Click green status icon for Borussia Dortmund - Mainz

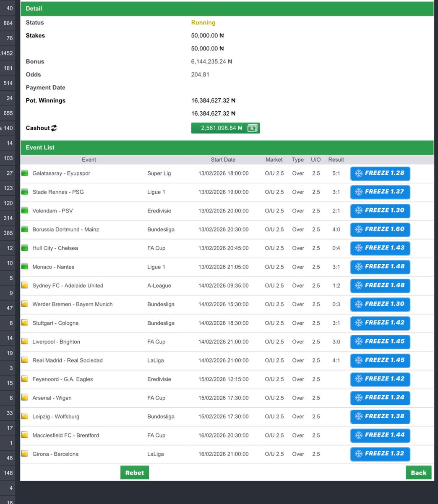click(24, 229)
